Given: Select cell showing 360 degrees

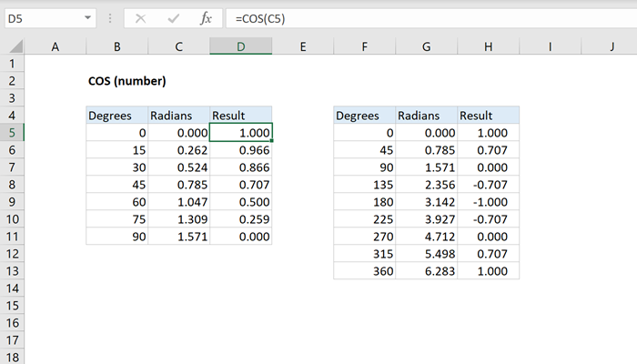Looking at the screenshot, I should coord(364,271).
